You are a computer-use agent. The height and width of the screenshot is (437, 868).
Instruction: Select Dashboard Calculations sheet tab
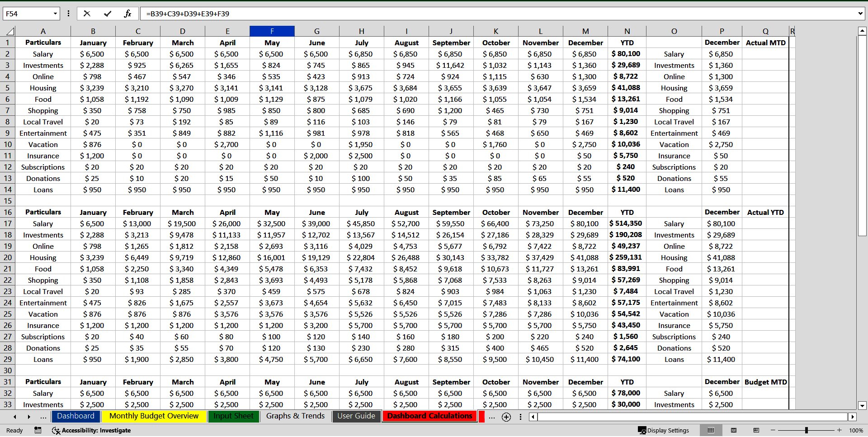point(429,416)
